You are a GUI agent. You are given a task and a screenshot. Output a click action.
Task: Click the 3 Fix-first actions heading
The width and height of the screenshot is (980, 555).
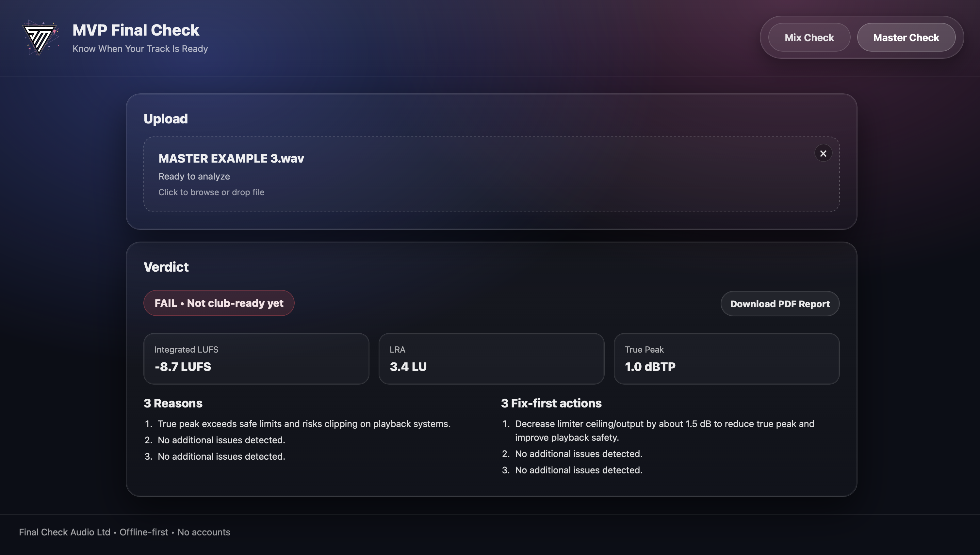click(551, 403)
